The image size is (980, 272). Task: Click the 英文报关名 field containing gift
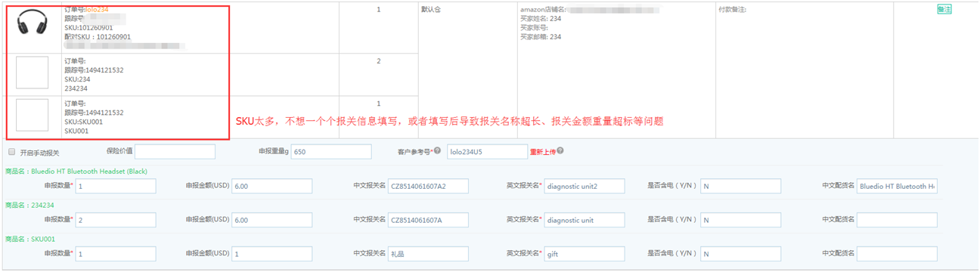pos(585,254)
